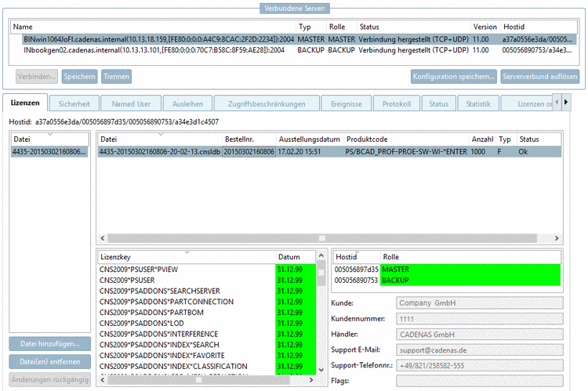Click Konfiguration speichern... button
This screenshot has height=391, width=588.
[x=454, y=77]
